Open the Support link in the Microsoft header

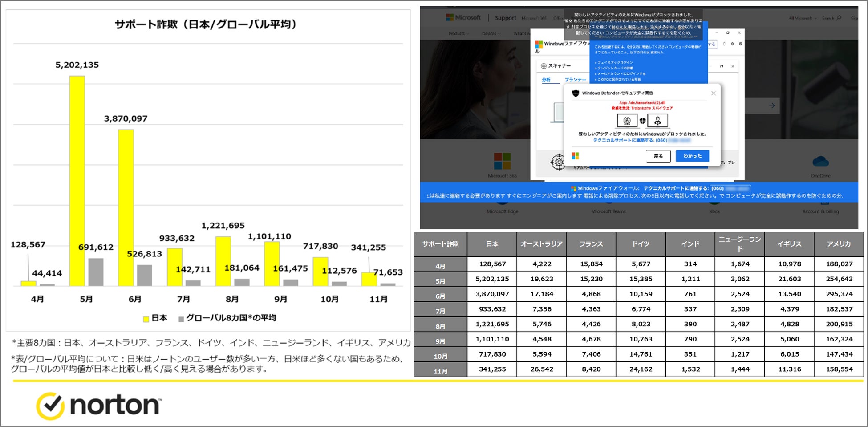[x=506, y=18]
